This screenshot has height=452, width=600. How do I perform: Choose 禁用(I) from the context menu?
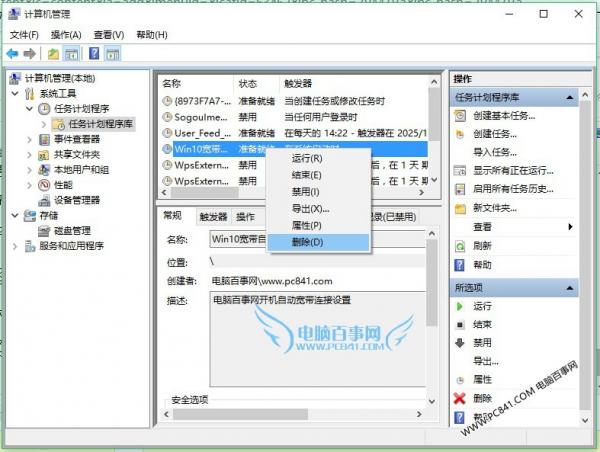318,192
